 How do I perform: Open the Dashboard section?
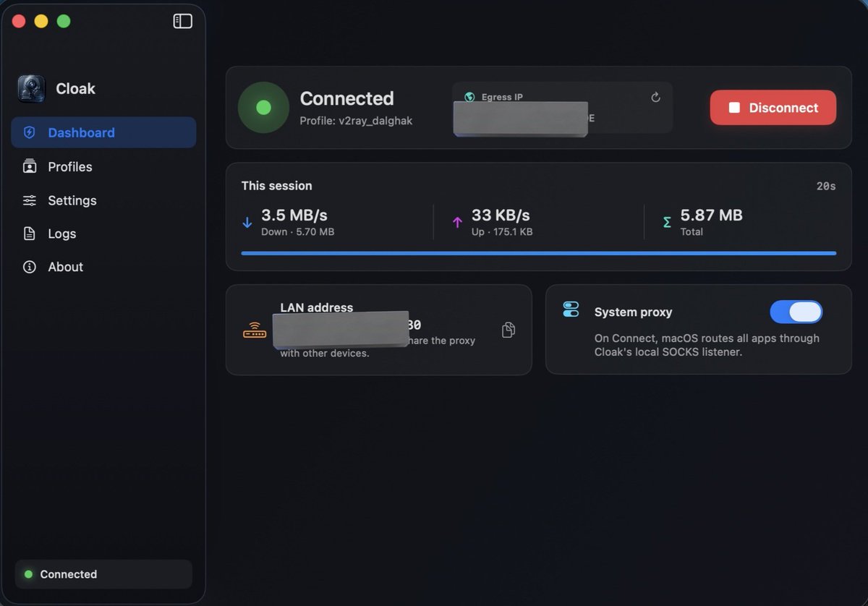[x=103, y=132]
